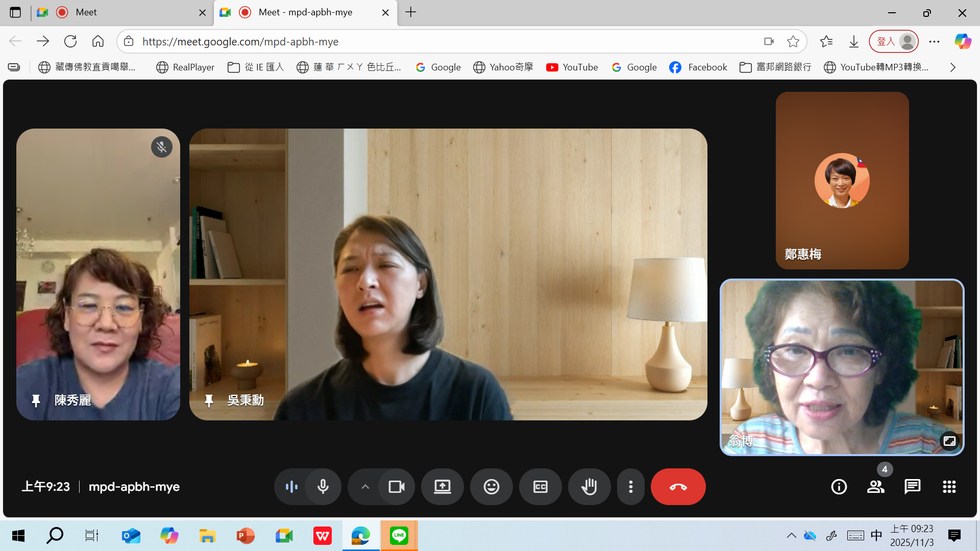Open the chat with everyone panel

pyautogui.click(x=912, y=487)
